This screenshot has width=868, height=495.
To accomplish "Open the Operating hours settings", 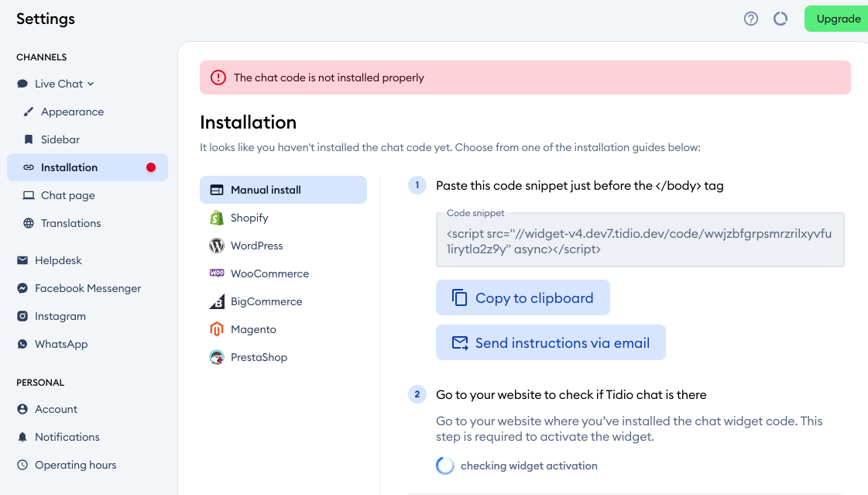I will [75, 465].
